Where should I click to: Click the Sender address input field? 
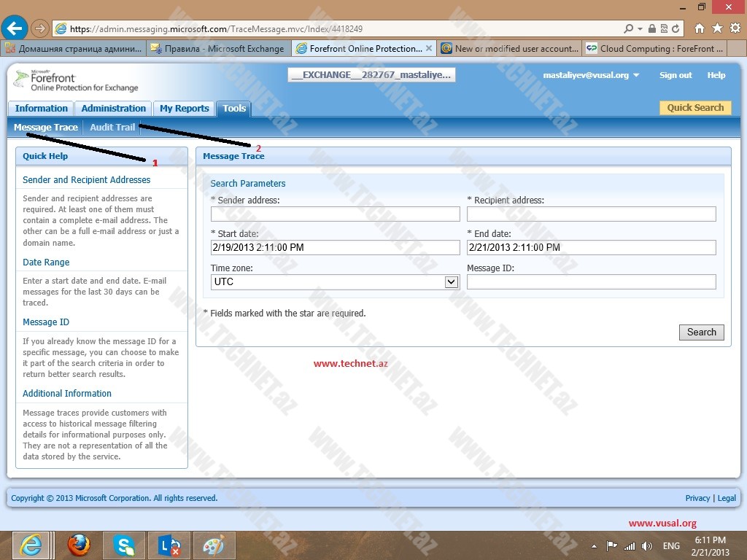tap(335, 214)
